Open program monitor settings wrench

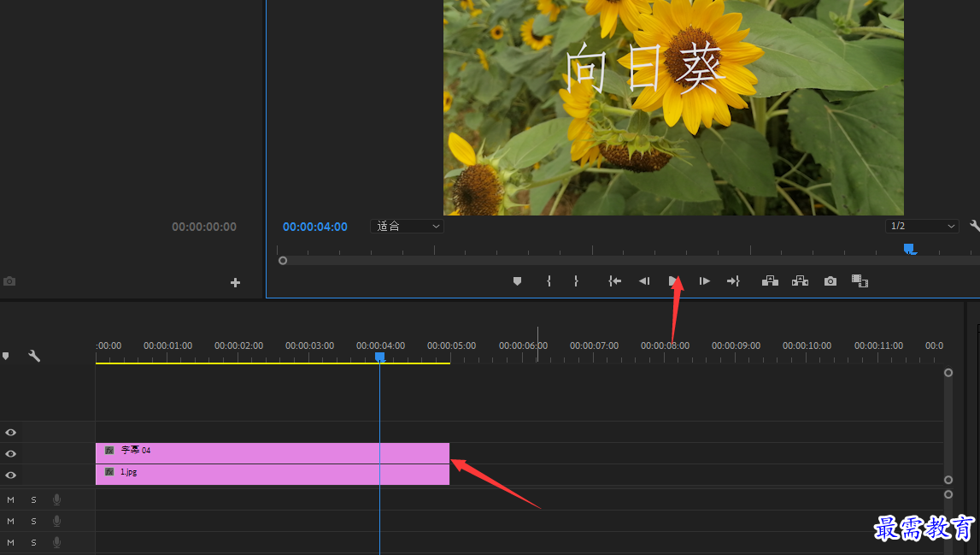974,226
